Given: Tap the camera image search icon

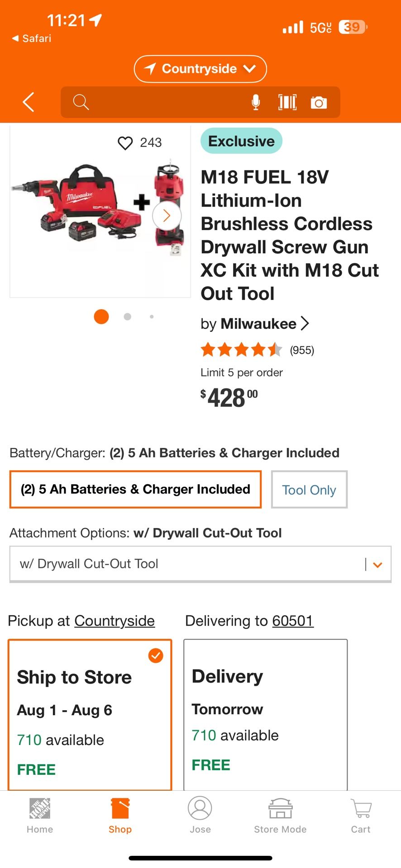Looking at the screenshot, I should click(319, 103).
